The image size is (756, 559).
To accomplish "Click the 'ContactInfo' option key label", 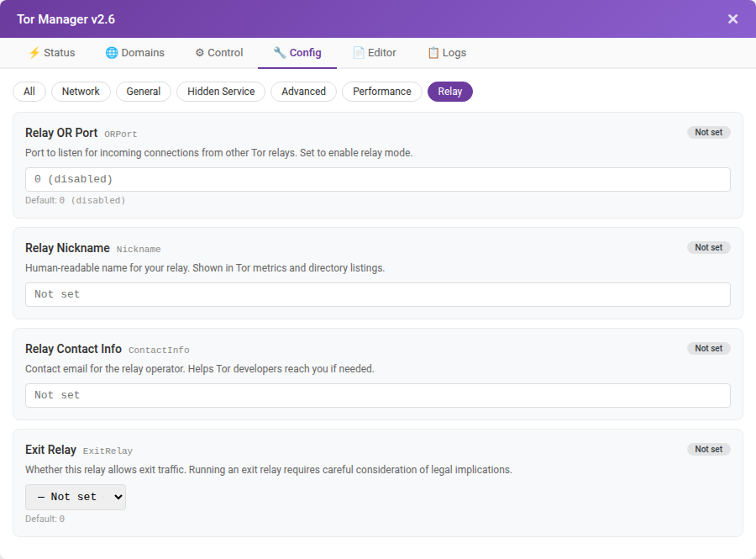I will click(x=159, y=351).
